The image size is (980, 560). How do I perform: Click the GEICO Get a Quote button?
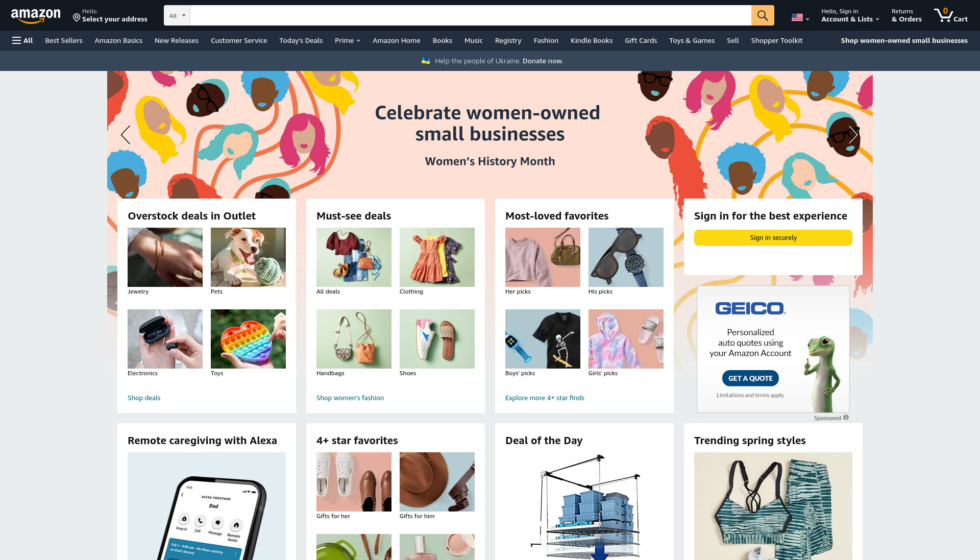pyautogui.click(x=750, y=378)
